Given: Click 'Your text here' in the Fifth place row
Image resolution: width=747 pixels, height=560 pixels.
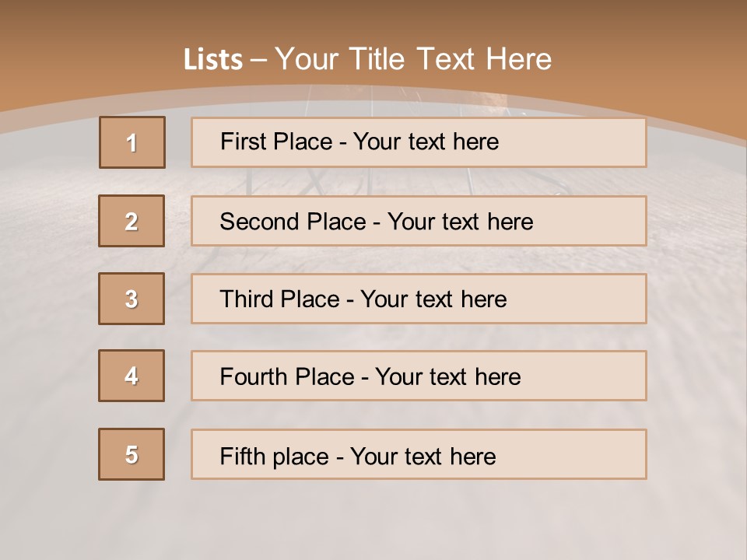Looking at the screenshot, I should point(423,456).
